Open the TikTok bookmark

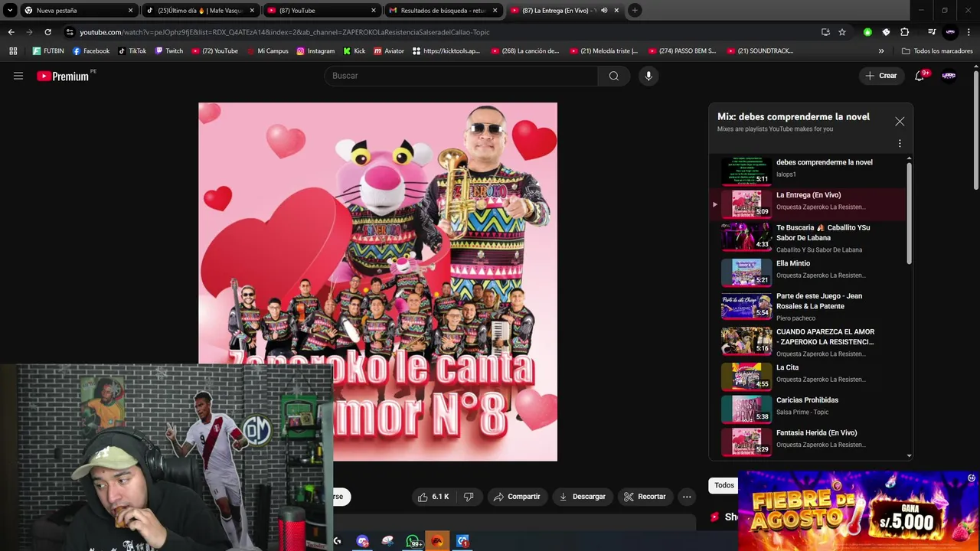tap(132, 51)
